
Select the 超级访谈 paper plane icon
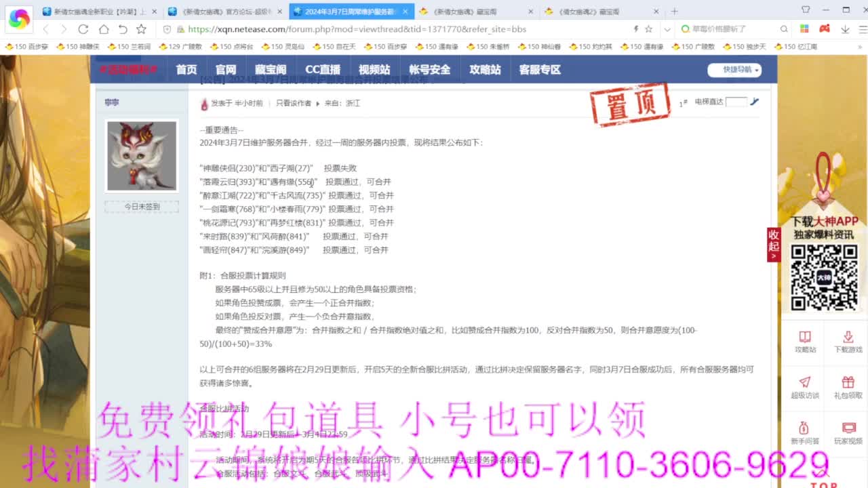point(804,383)
